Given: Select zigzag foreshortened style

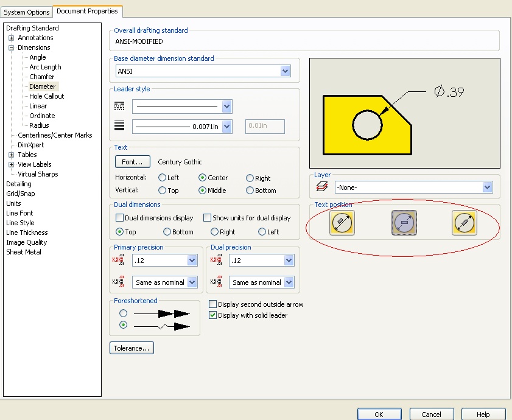Looking at the screenshot, I should (x=123, y=325).
